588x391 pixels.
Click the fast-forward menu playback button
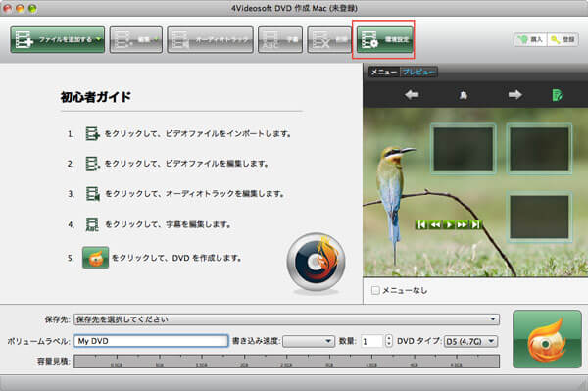click(x=462, y=224)
